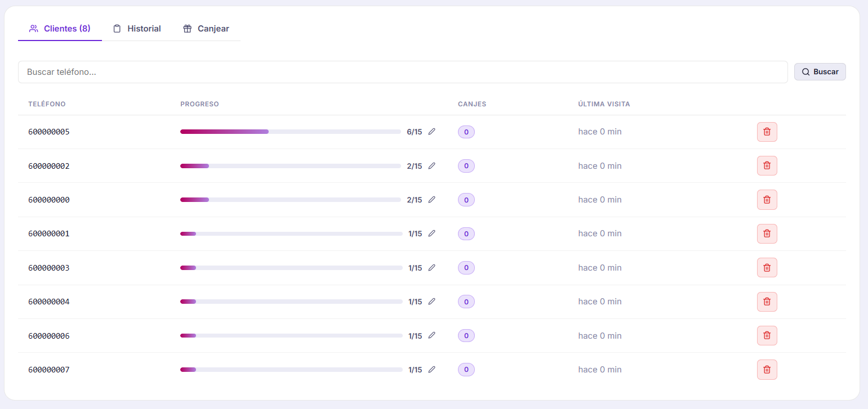Delete the 600000007 row via trash icon
Image resolution: width=868 pixels, height=409 pixels.
pyautogui.click(x=767, y=370)
